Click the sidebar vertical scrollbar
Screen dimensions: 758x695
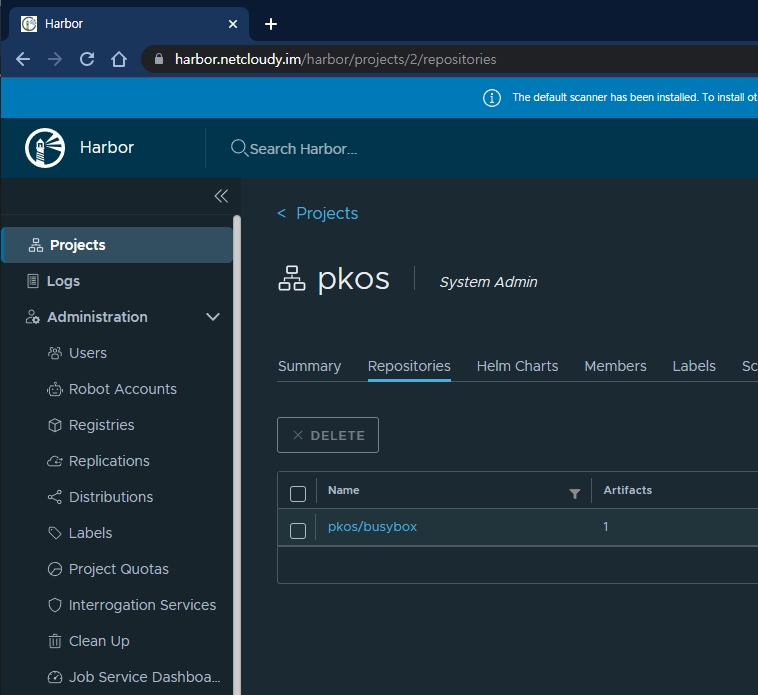tap(237, 454)
